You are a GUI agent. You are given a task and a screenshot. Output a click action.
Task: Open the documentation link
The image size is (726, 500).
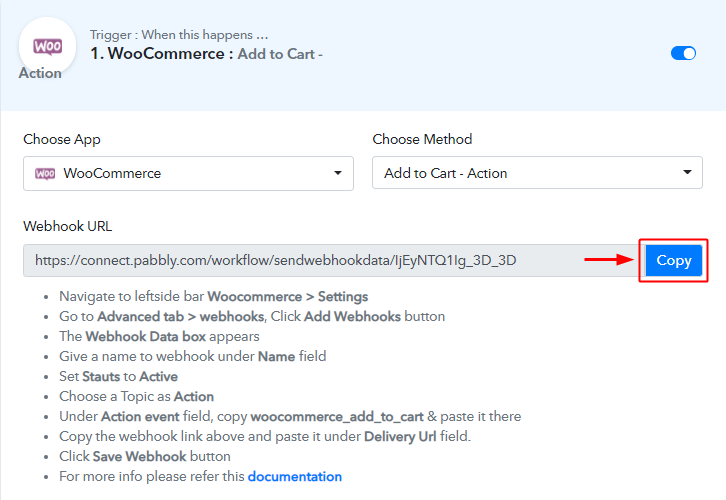pos(294,476)
